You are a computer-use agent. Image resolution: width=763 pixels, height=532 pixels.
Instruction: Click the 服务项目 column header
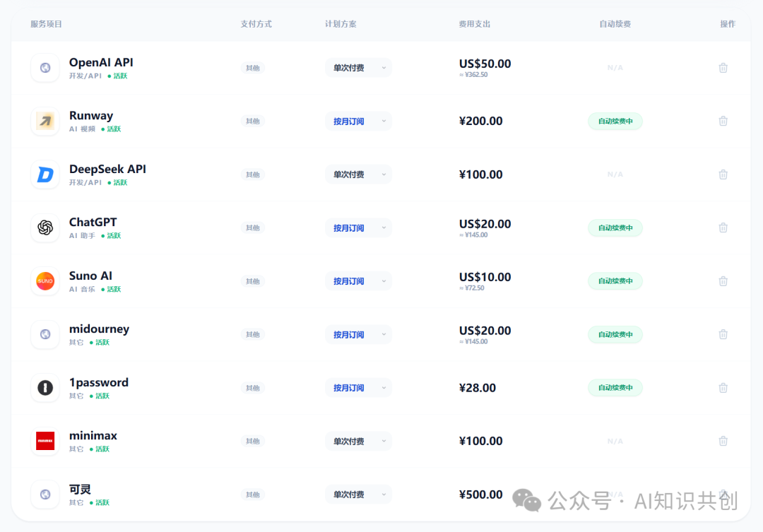point(46,24)
